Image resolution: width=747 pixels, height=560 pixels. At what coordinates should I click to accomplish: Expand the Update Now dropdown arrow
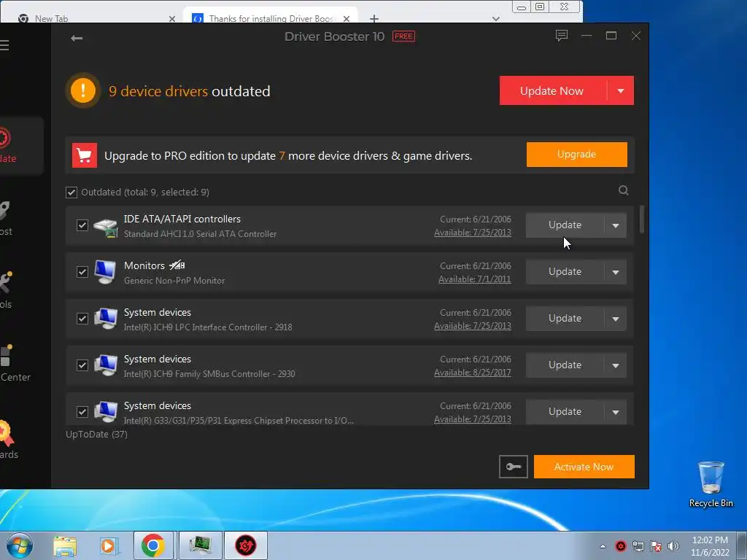point(620,90)
